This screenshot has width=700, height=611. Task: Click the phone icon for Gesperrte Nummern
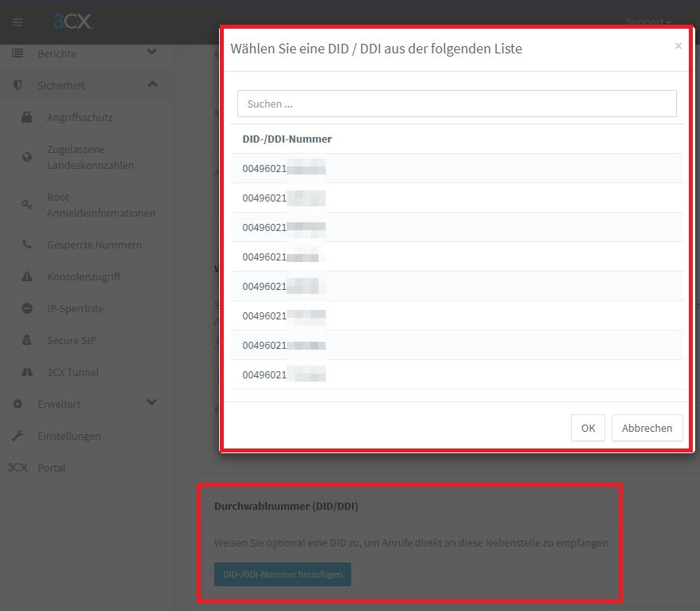coord(27,245)
